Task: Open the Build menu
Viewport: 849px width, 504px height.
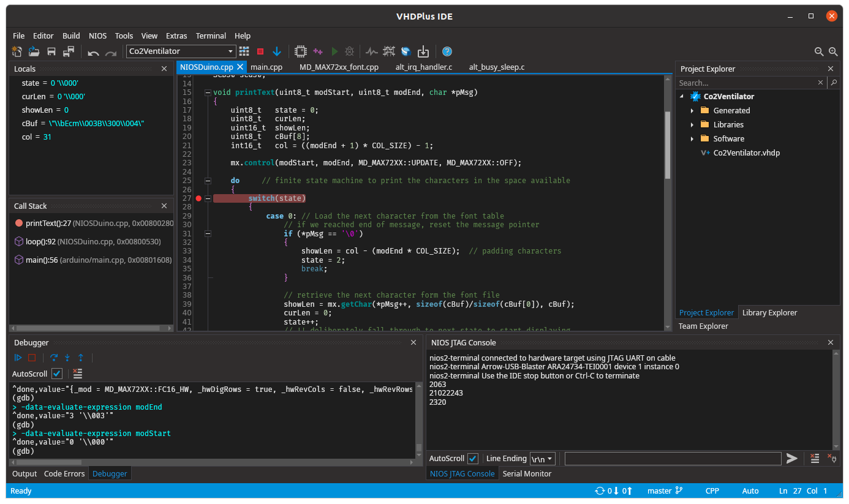Action: 71,36
